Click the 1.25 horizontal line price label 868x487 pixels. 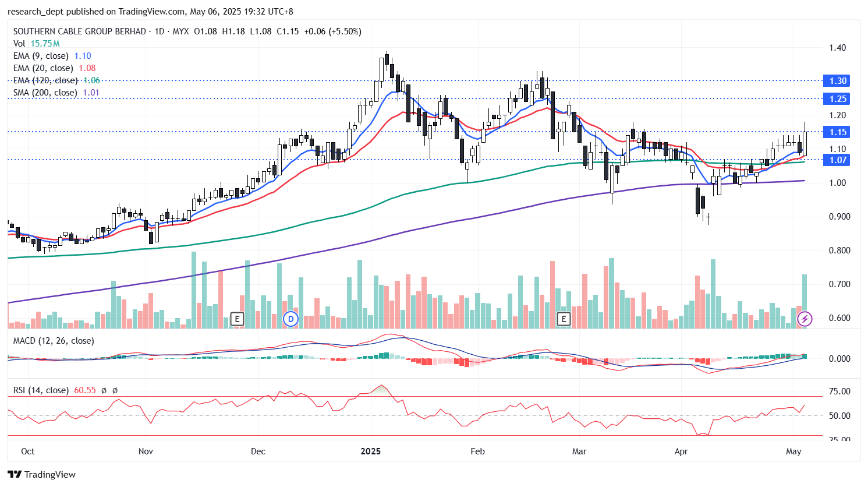pyautogui.click(x=835, y=99)
